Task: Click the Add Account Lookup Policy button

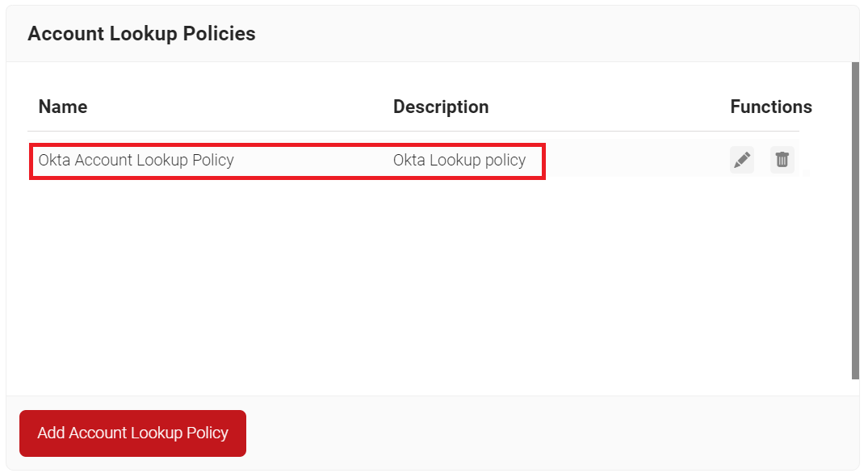Action: tap(132, 433)
